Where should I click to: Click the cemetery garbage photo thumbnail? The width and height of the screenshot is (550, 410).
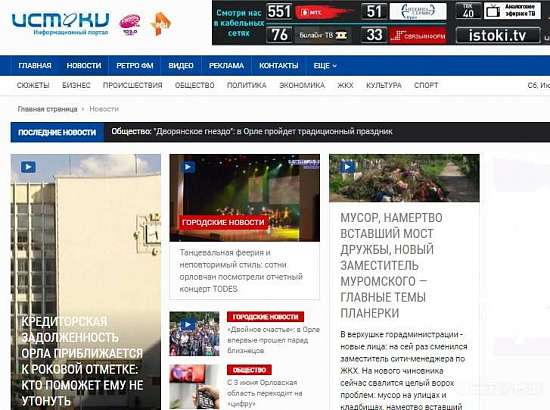click(x=404, y=178)
